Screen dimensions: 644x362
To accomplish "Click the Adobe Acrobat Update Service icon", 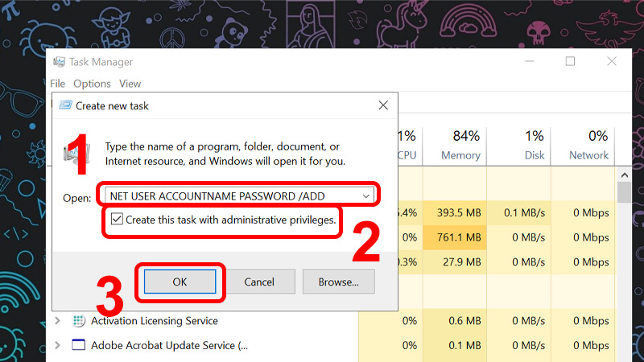I will 78,345.
